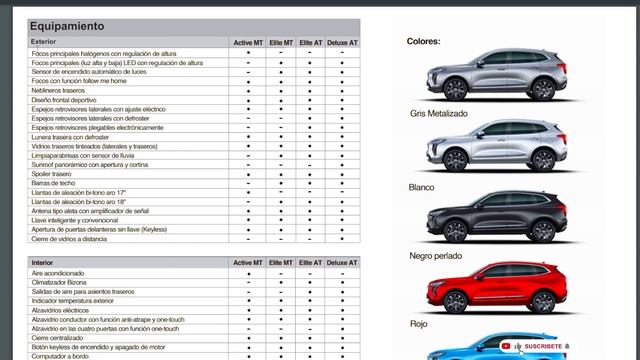
Task: Click the 'Negro perlado' color label
Action: coord(436,256)
